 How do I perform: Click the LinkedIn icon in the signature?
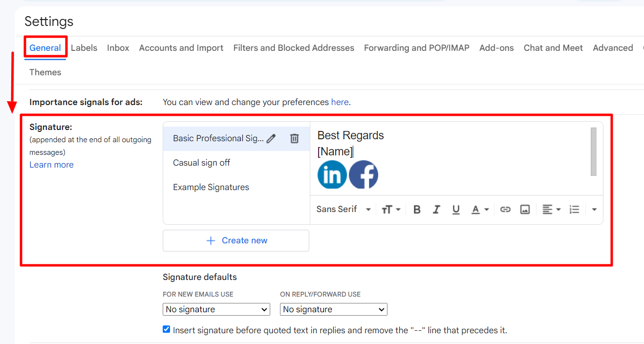coord(332,174)
